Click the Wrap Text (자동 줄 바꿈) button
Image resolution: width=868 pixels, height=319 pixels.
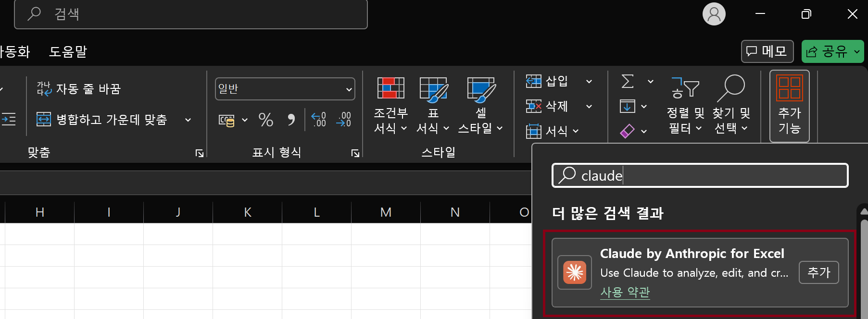click(79, 89)
